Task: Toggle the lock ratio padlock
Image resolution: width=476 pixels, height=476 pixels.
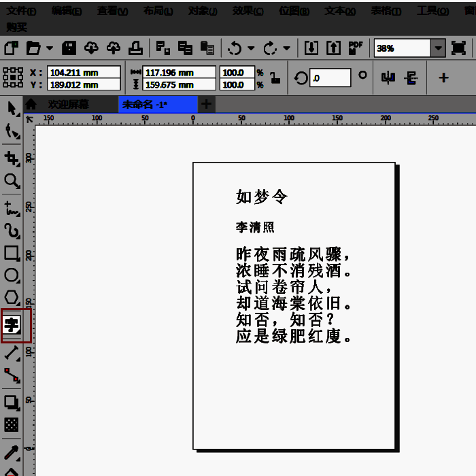Action: 275,78
